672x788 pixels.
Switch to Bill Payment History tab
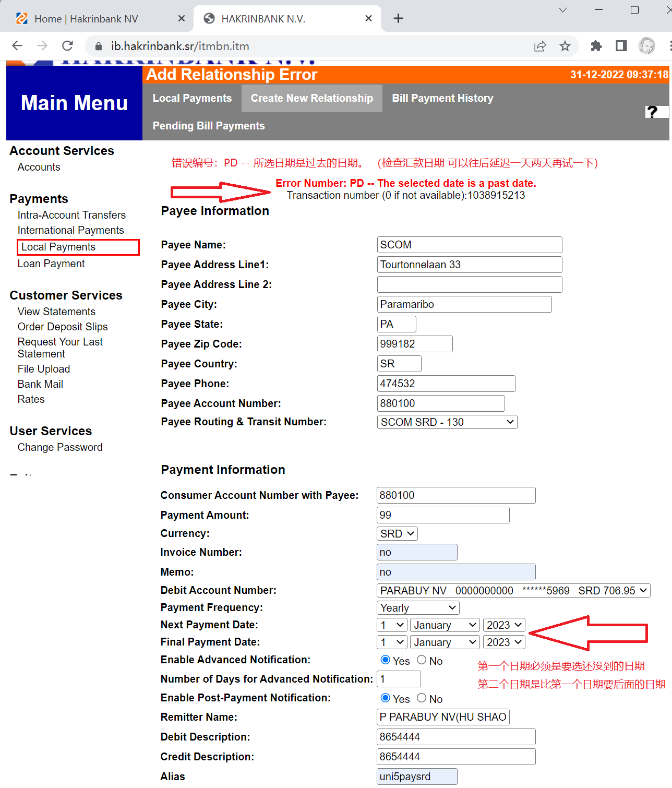pos(442,98)
